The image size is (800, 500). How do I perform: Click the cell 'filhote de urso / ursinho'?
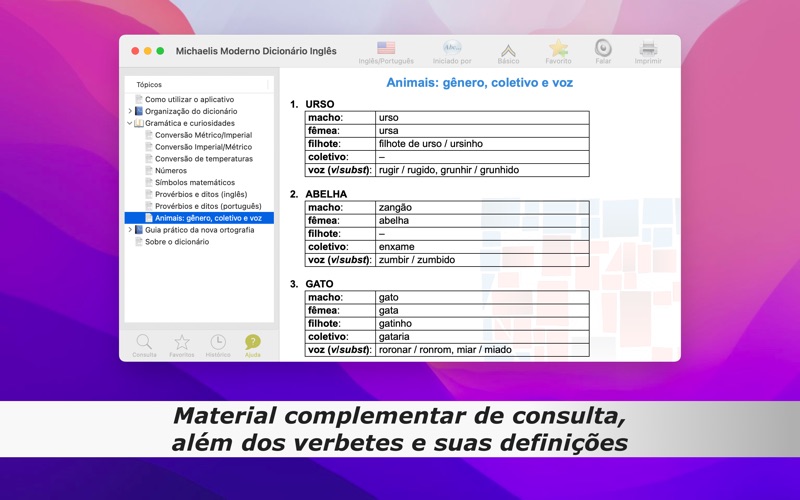[482, 144]
